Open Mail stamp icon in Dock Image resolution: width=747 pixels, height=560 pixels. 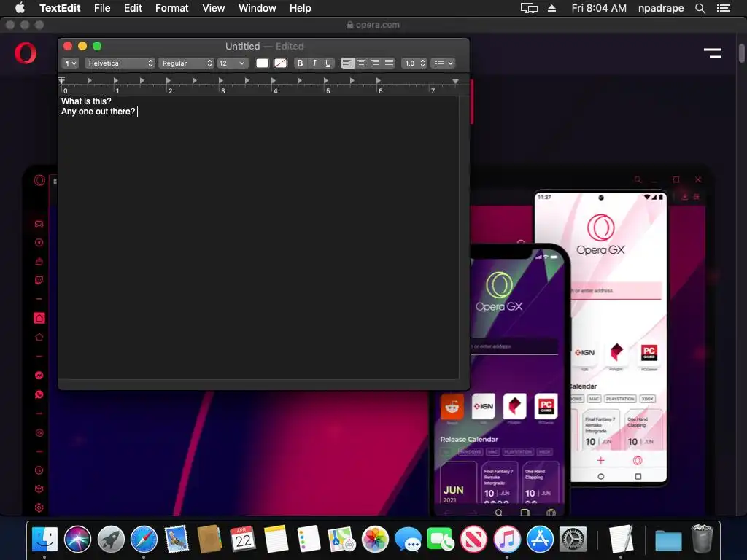pos(177,539)
